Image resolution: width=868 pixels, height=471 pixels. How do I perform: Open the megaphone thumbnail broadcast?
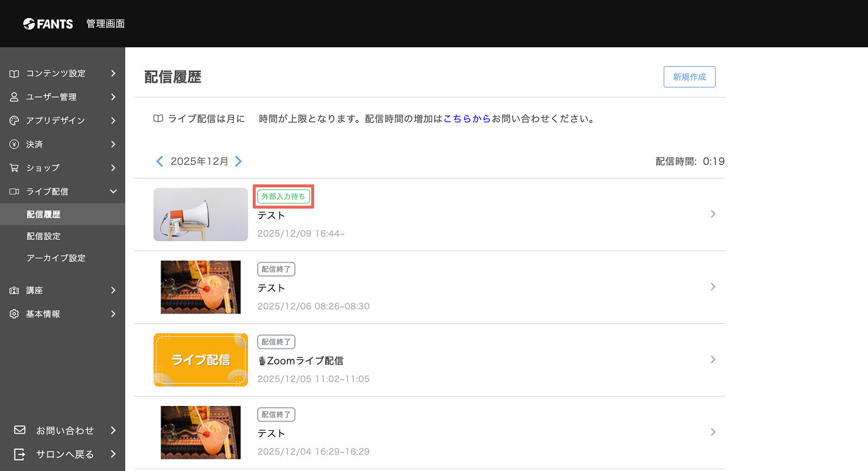201,215
